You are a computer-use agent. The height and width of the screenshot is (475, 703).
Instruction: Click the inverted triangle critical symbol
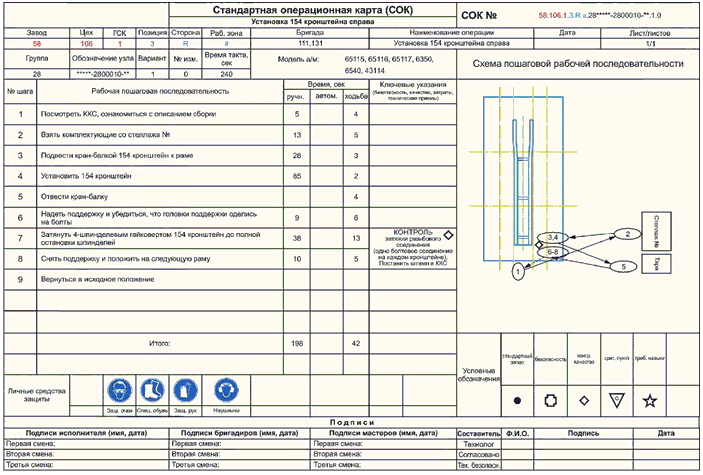[617, 399]
